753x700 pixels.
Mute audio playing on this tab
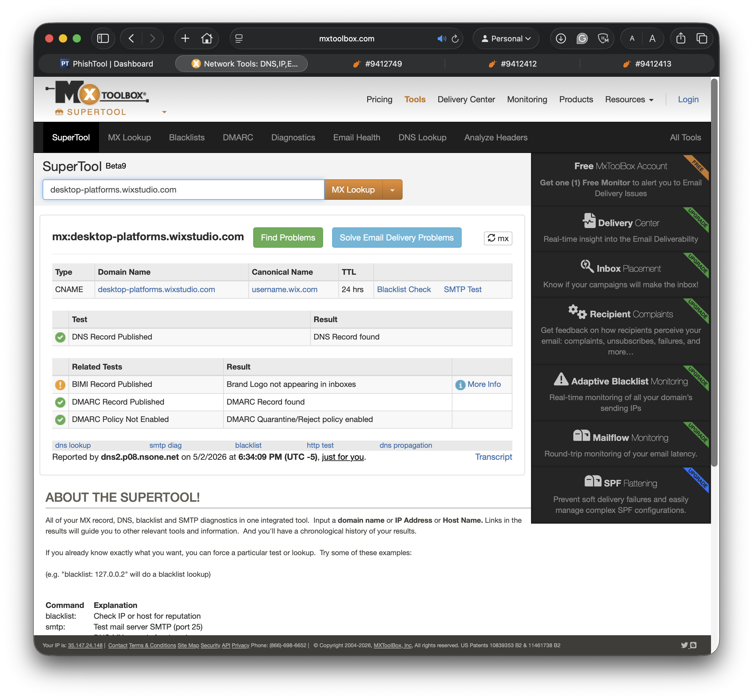[x=442, y=39]
